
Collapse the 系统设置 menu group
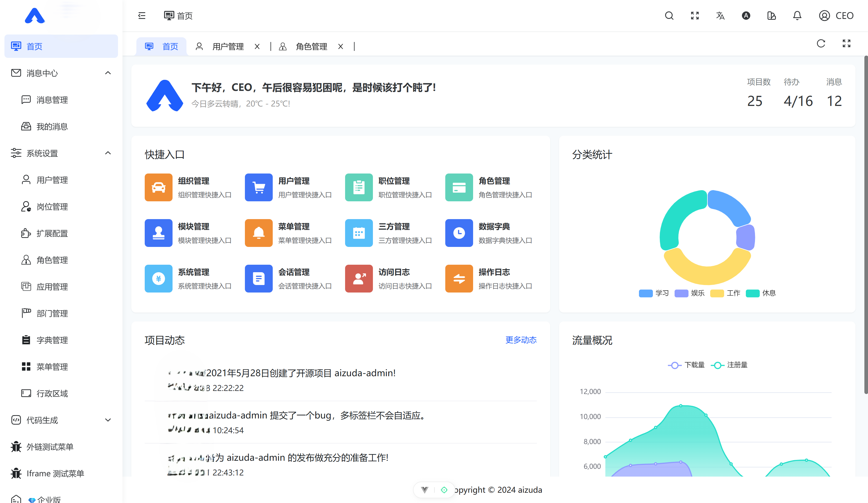[108, 153]
